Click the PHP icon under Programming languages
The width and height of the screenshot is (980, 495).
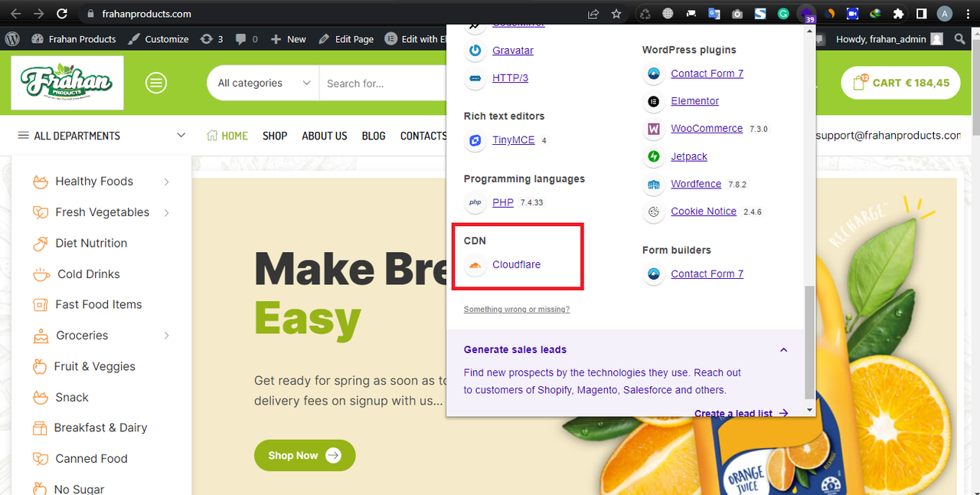point(475,202)
